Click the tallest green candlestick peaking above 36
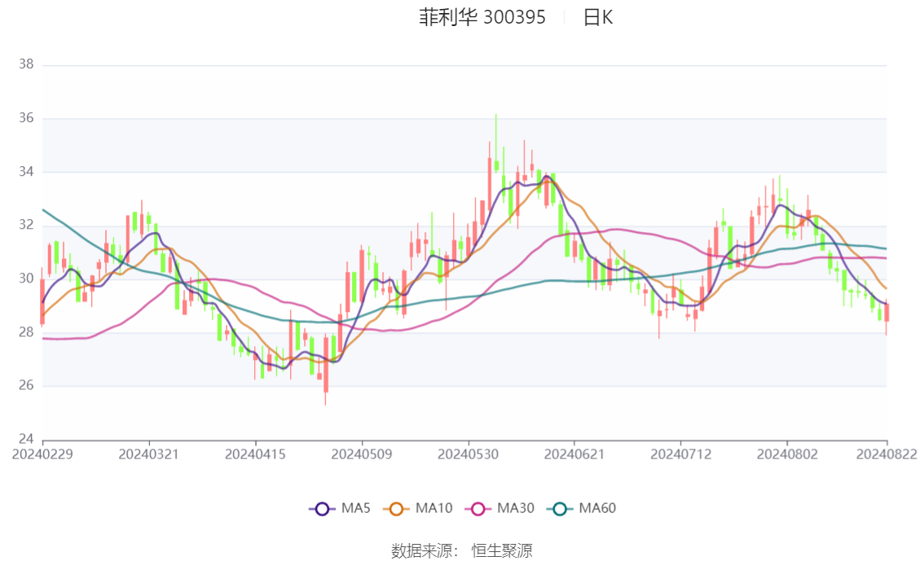Image resolution: width=924 pixels, height=561 pixels. [x=496, y=165]
